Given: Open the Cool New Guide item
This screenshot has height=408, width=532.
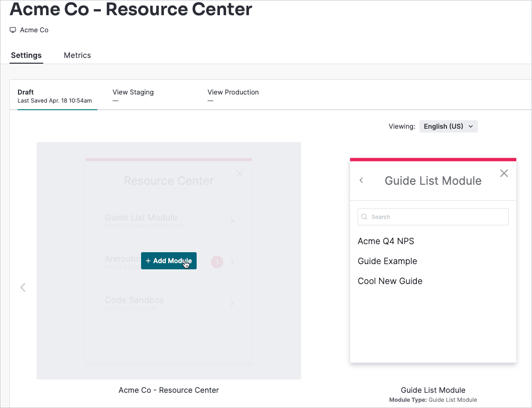Looking at the screenshot, I should point(390,281).
